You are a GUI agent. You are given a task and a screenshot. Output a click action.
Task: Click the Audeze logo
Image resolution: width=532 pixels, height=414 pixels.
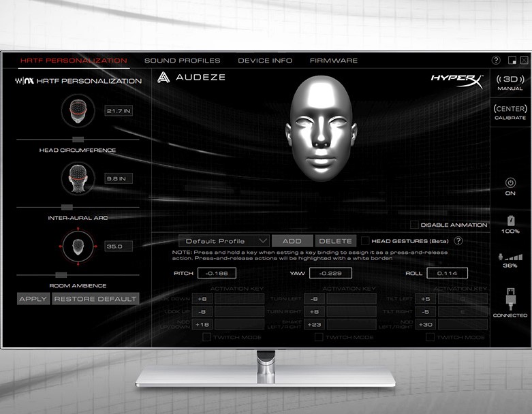pyautogui.click(x=191, y=78)
